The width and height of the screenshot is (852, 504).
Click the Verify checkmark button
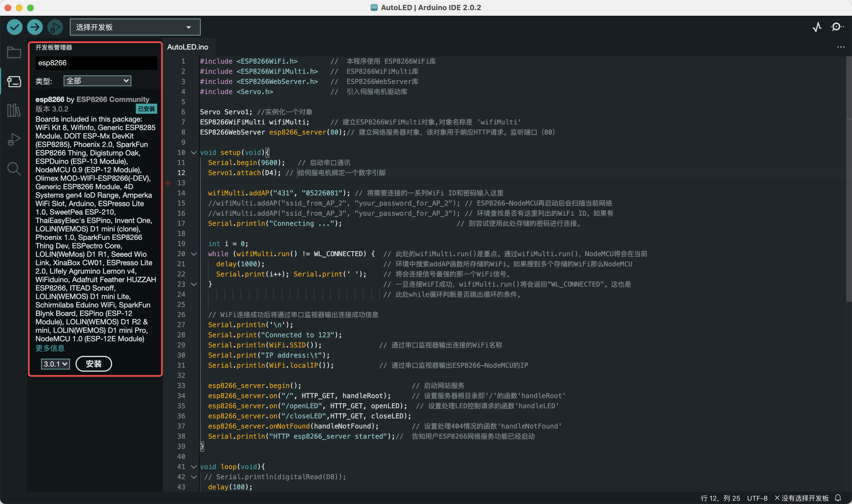(15, 27)
